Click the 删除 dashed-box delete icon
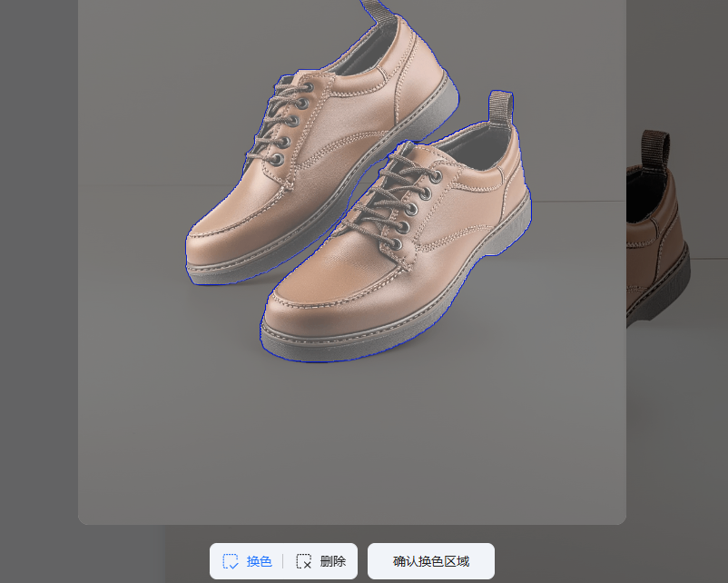Viewport: 728px width, 583px height. click(x=304, y=561)
